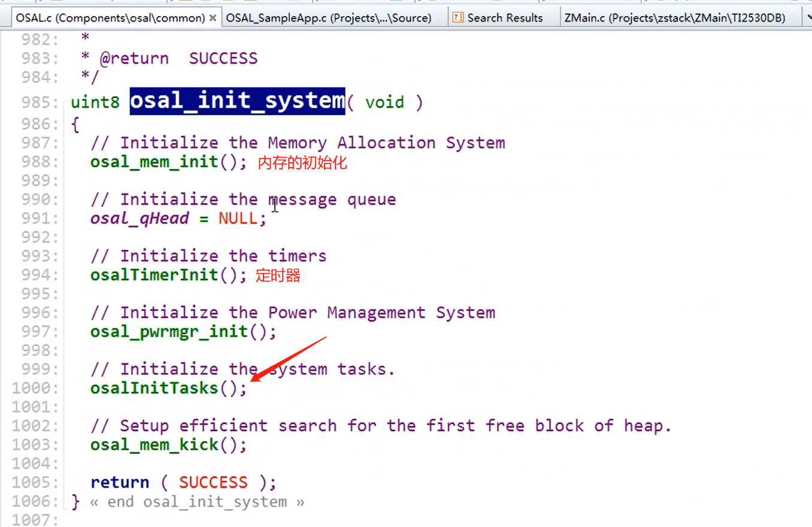Click line number 988 in gutter

40,162
